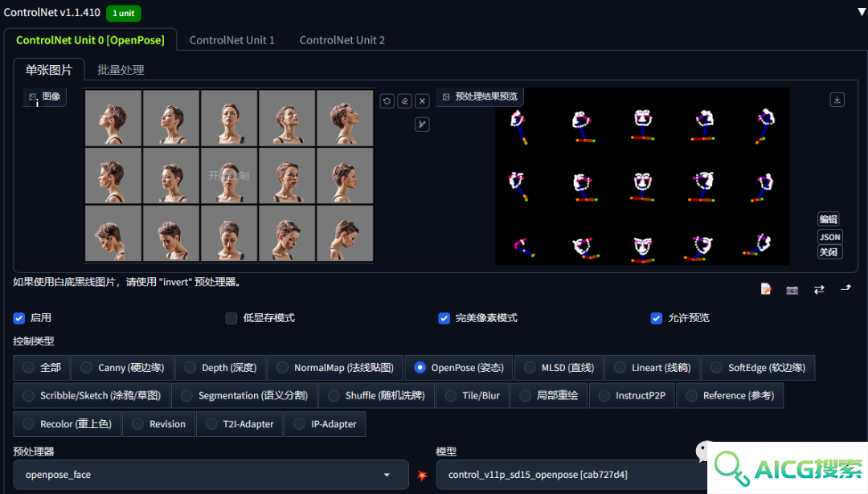
Task: Select the MLSD (直线) control type
Action: click(x=559, y=367)
